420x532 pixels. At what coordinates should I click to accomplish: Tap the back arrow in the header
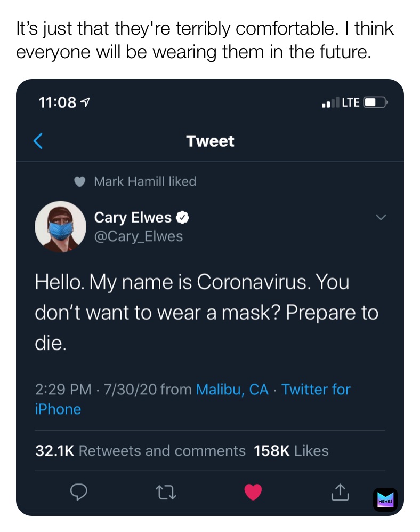pyautogui.click(x=38, y=141)
